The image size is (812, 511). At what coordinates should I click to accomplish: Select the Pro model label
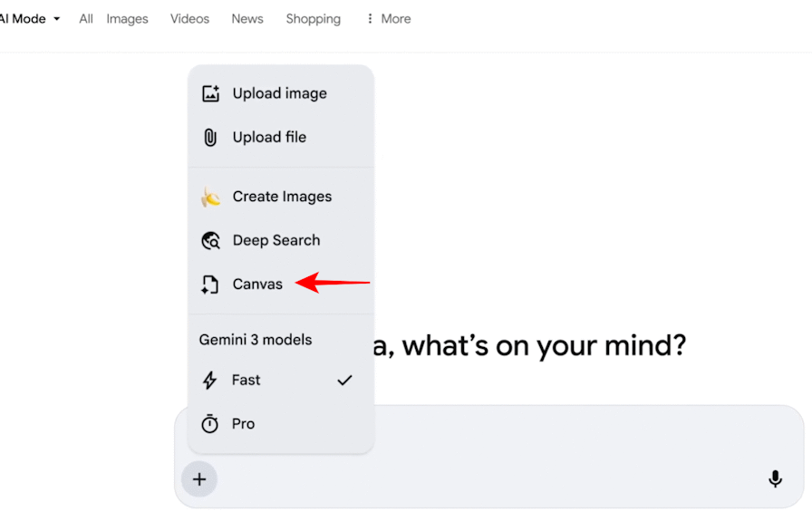tap(244, 423)
